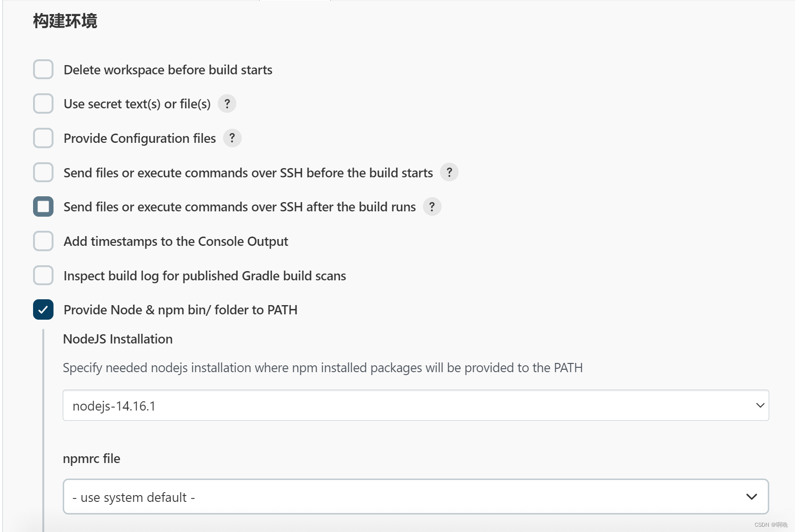Click the chevron on the nodejs-14.16.1 selector
This screenshot has height=532, width=795.
760,405
